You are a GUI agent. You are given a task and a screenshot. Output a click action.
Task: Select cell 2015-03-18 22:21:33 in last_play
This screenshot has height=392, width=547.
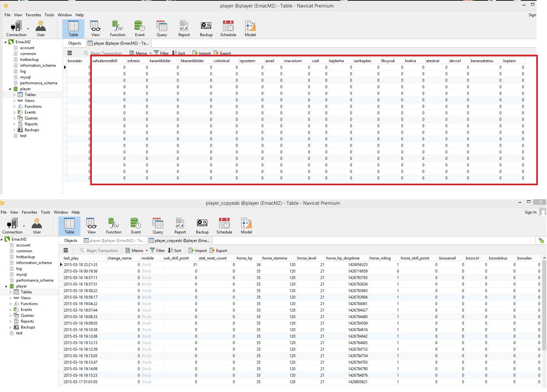coord(85,265)
